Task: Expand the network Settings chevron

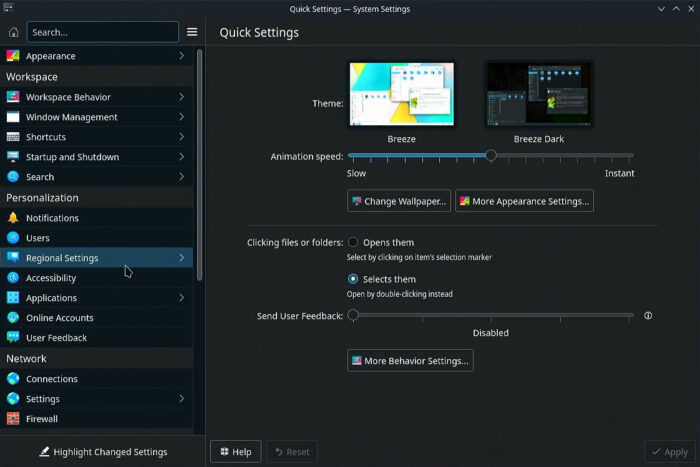Action: [x=182, y=399]
